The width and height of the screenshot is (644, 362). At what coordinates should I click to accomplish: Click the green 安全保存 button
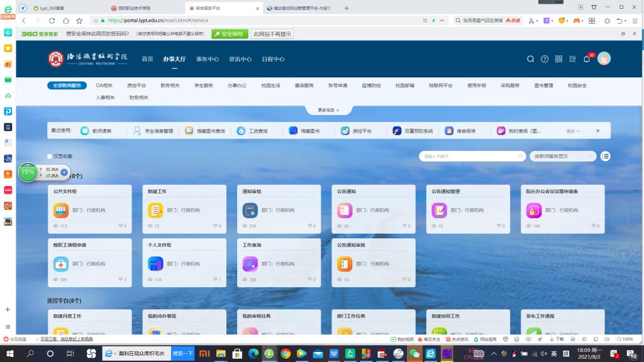tap(230, 34)
